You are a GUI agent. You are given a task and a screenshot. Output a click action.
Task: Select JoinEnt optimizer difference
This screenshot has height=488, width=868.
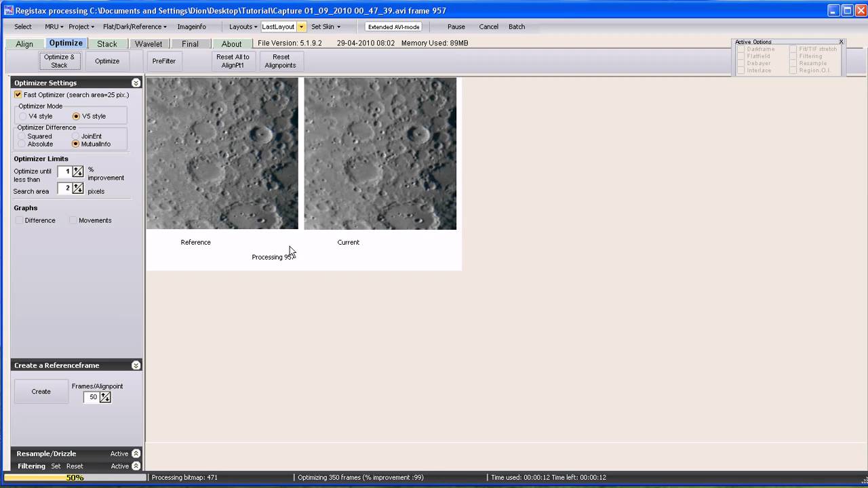76,136
